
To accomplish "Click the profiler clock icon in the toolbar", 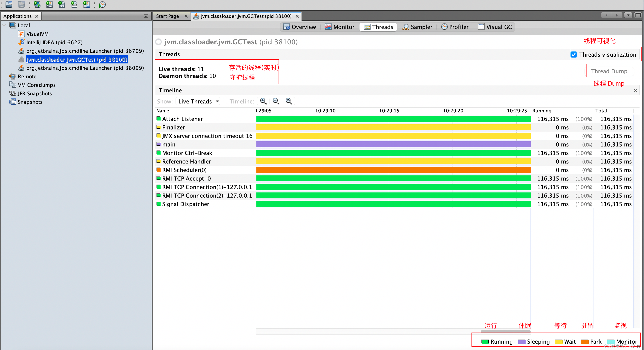I will [x=102, y=4].
